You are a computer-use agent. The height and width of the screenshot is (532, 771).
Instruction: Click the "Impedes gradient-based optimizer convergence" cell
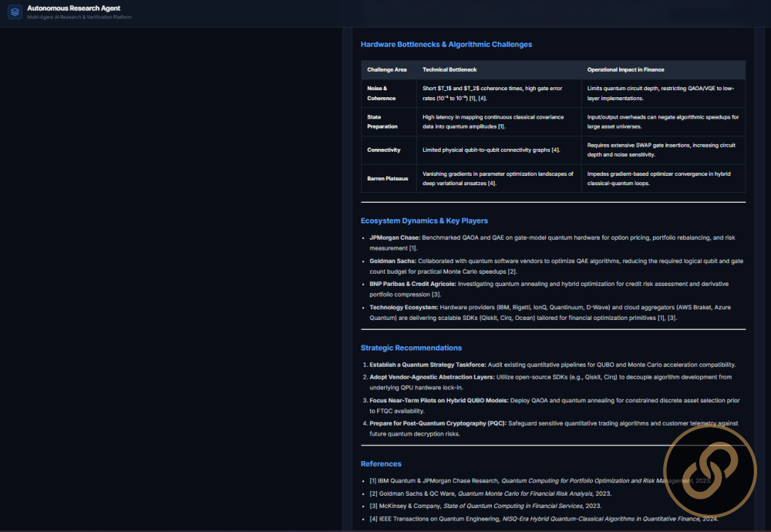pos(663,178)
